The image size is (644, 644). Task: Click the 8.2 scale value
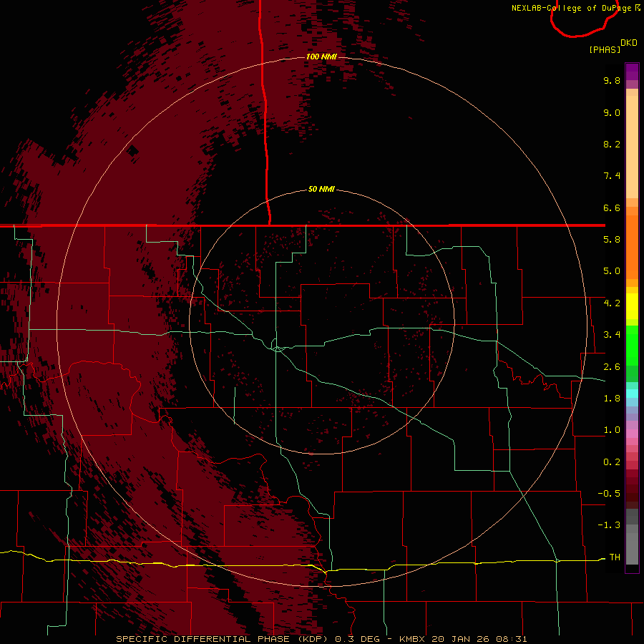pos(612,144)
